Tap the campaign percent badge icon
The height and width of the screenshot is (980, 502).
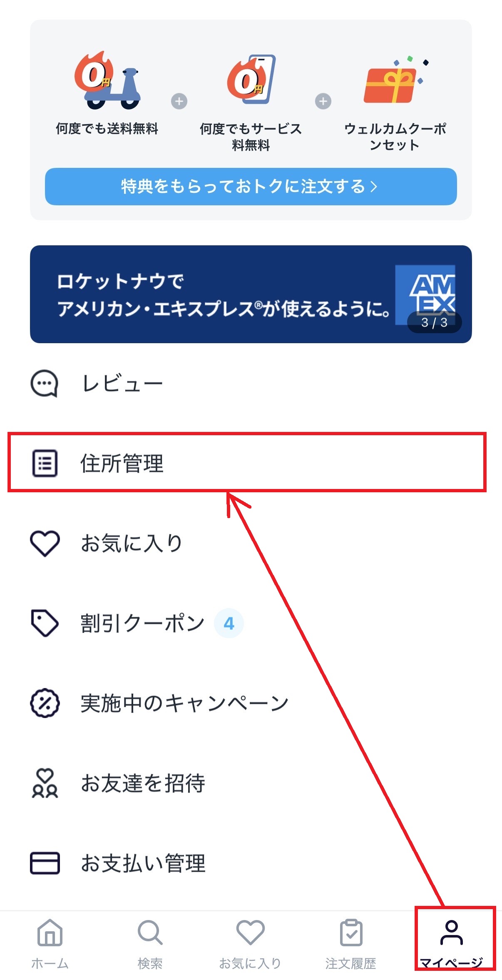[45, 703]
